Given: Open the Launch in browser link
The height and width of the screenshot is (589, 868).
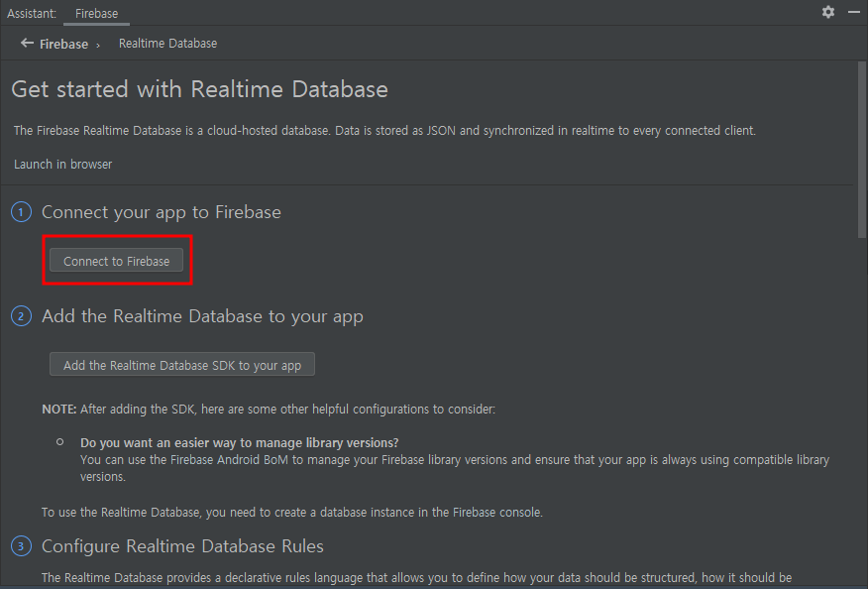Looking at the screenshot, I should pyautogui.click(x=62, y=164).
